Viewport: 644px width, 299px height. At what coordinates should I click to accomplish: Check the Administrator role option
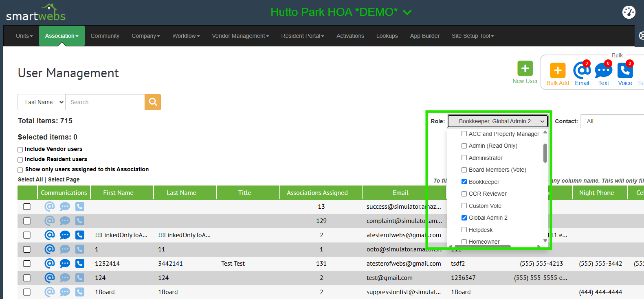point(464,158)
